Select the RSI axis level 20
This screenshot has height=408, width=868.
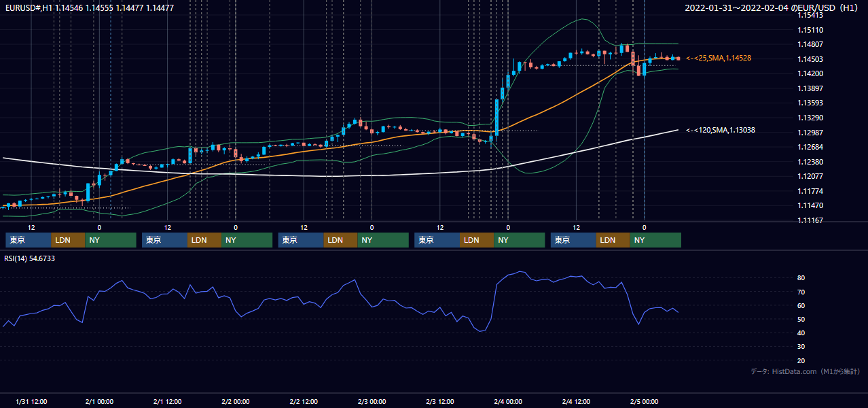(801, 360)
